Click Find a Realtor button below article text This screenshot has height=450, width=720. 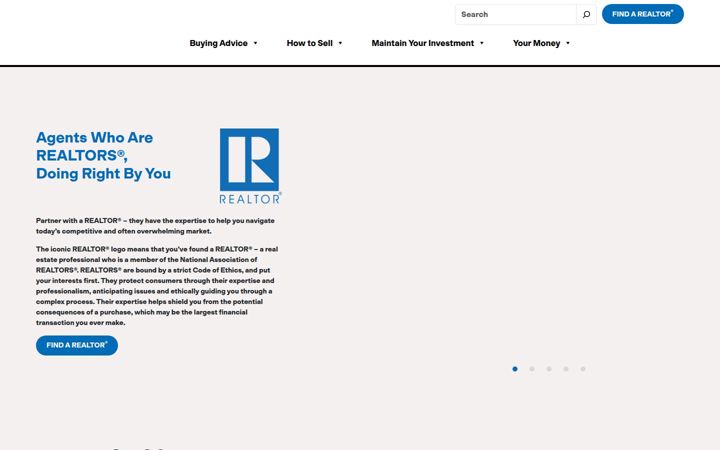[x=77, y=345]
